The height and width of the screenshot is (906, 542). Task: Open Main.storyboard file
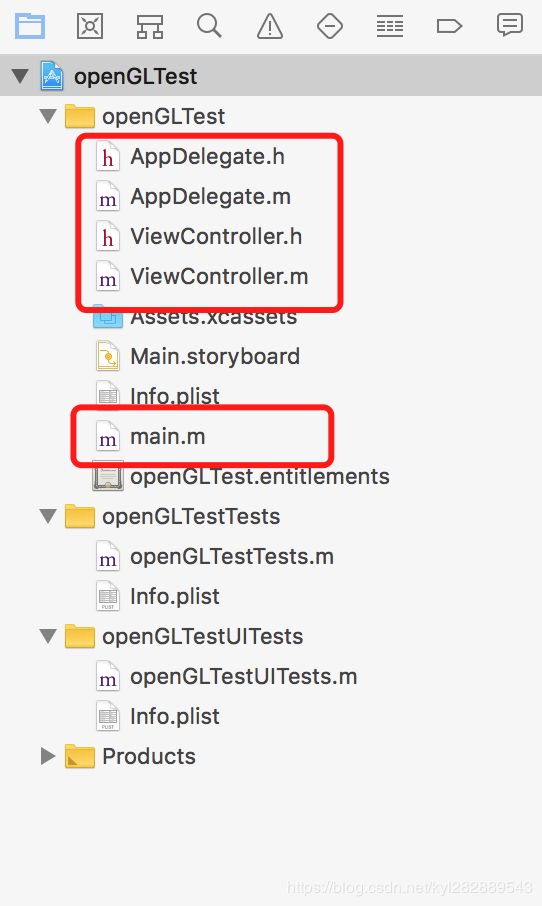click(x=198, y=357)
